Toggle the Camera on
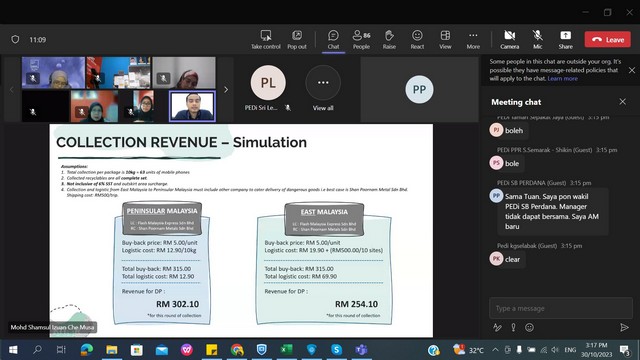The height and width of the screenshot is (360, 640). tap(509, 40)
